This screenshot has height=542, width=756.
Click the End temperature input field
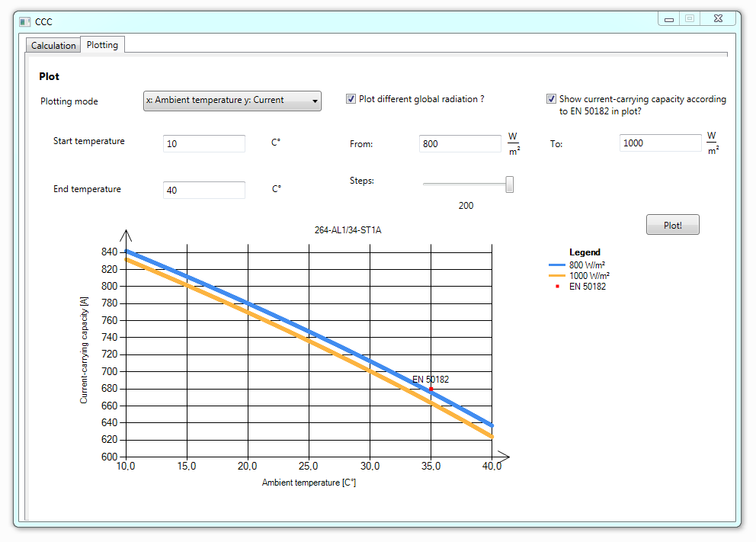coord(204,190)
